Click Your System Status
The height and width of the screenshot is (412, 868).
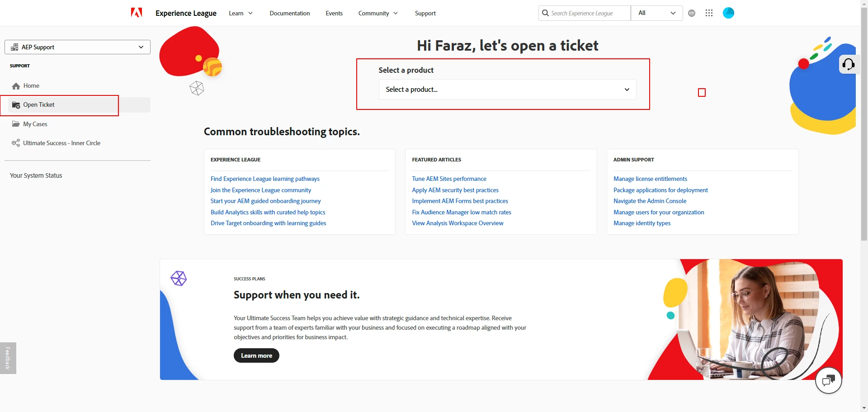pos(36,175)
